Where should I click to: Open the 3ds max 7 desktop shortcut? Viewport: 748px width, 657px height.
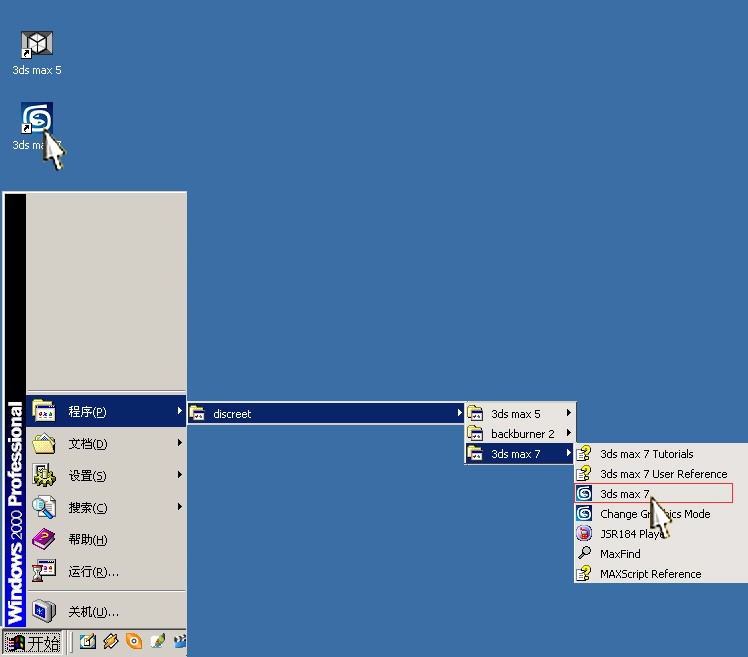pos(37,126)
